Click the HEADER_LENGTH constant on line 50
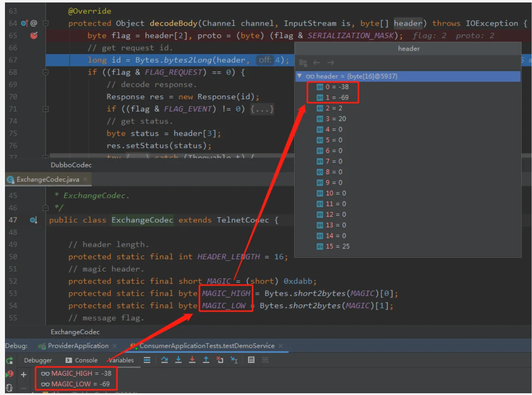 [x=228, y=257]
